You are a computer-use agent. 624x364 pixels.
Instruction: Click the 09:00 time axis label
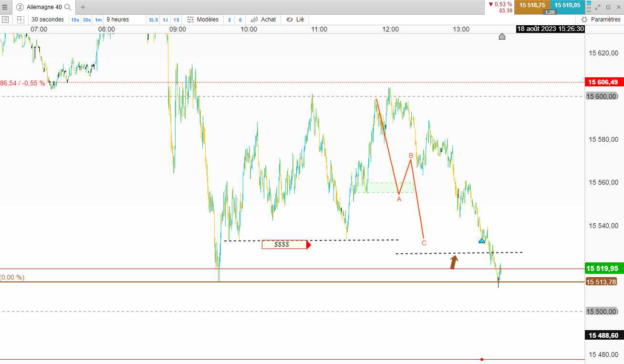click(178, 29)
